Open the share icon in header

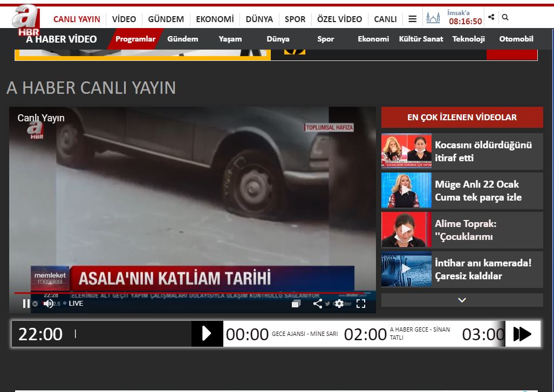pyautogui.click(x=491, y=17)
